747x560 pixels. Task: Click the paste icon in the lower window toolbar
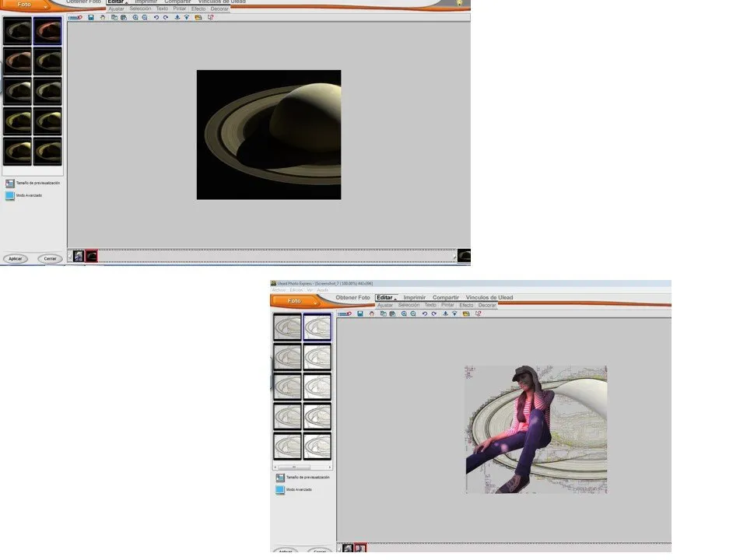pyautogui.click(x=392, y=313)
